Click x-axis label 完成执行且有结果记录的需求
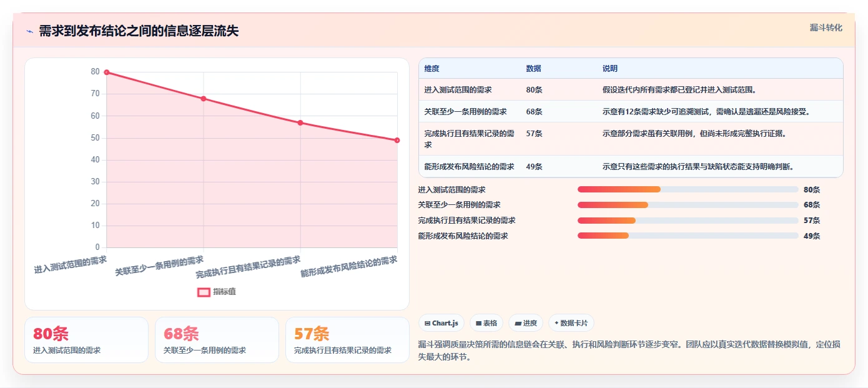Viewport: 868px width, 388px height. click(x=249, y=267)
